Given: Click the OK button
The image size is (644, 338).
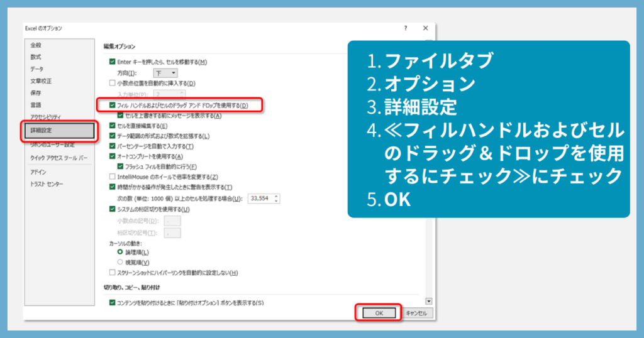Looking at the screenshot, I should 379,313.
